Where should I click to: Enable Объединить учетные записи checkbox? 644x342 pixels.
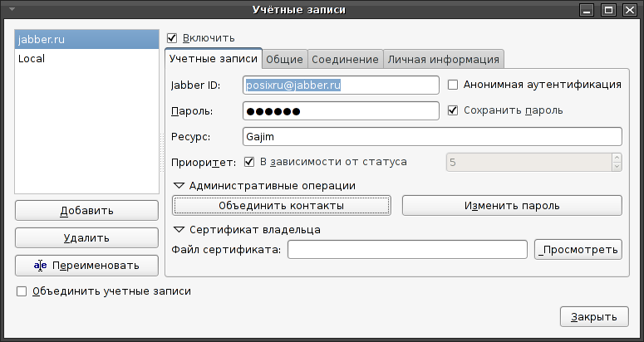22,291
